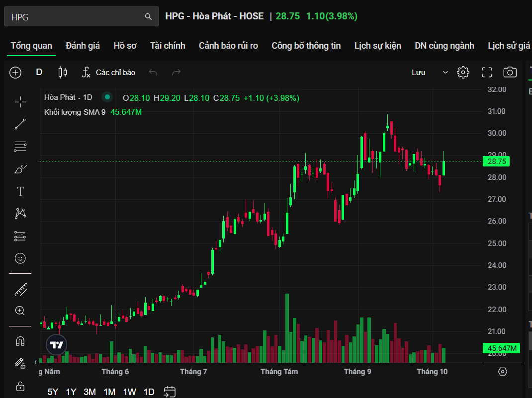Toggle fullscreen chart mode
Image resolution: width=532 pixels, height=398 pixels.
tap(487, 73)
